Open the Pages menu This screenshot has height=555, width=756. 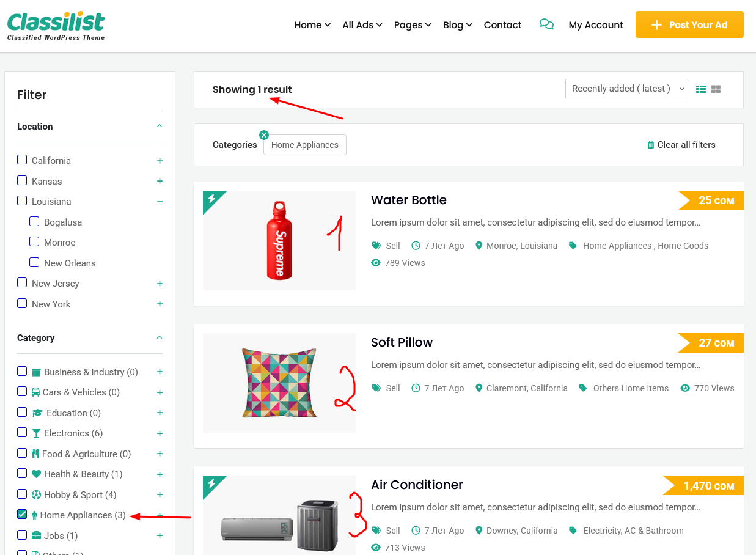pos(413,25)
